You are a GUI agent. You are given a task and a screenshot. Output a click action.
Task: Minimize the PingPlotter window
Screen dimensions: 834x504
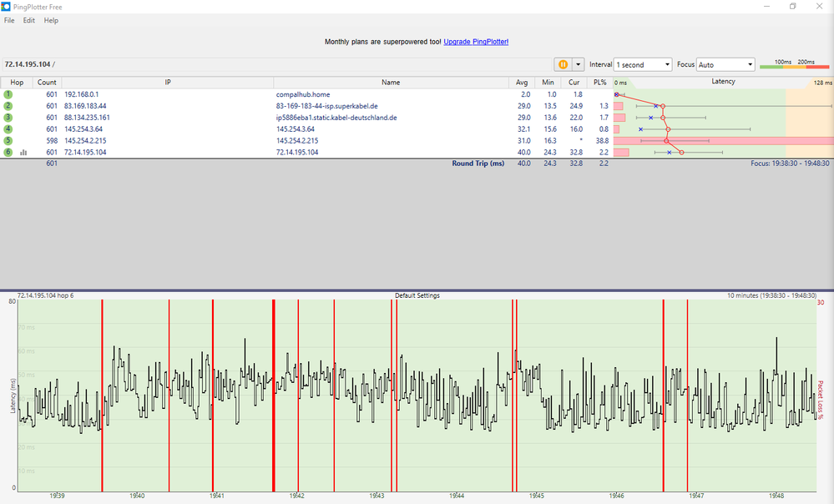[x=767, y=7]
